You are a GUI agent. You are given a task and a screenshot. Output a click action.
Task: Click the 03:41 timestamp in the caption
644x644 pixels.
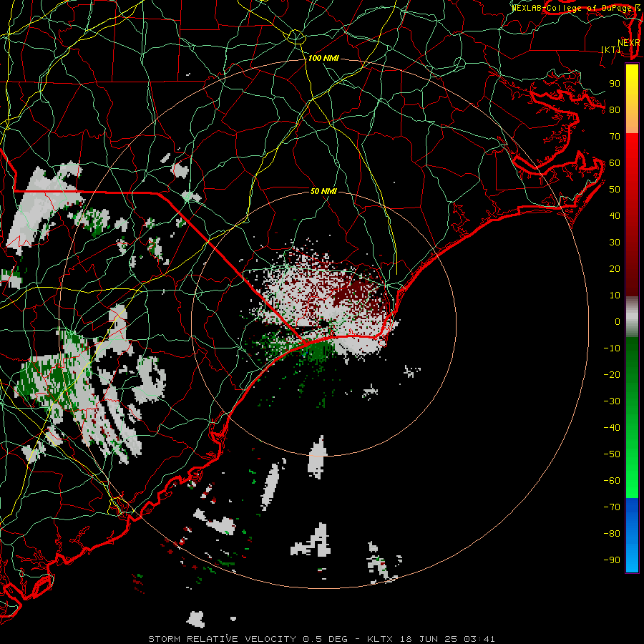[479, 639]
